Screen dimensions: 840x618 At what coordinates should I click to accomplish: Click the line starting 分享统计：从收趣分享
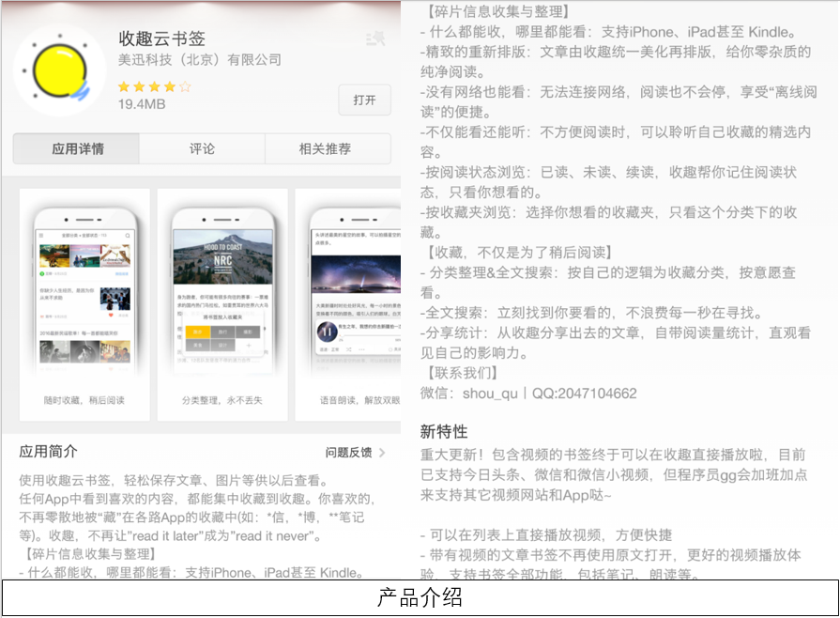[615, 332]
